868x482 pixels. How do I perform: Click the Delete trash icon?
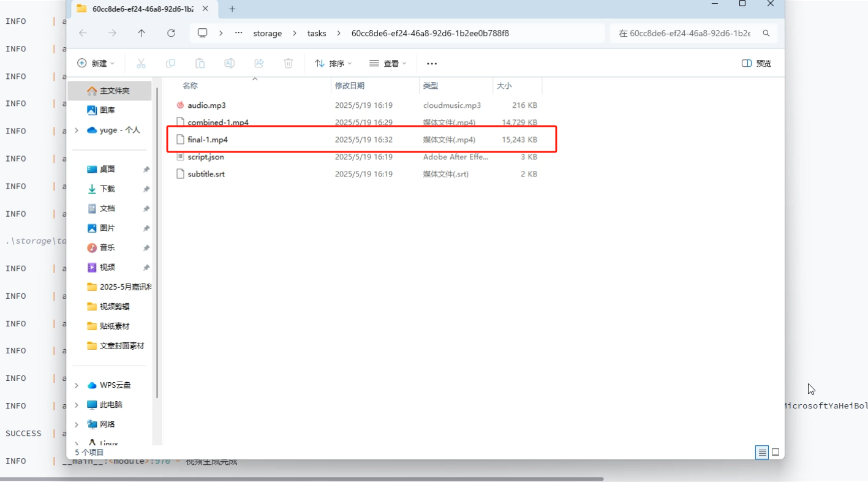289,63
